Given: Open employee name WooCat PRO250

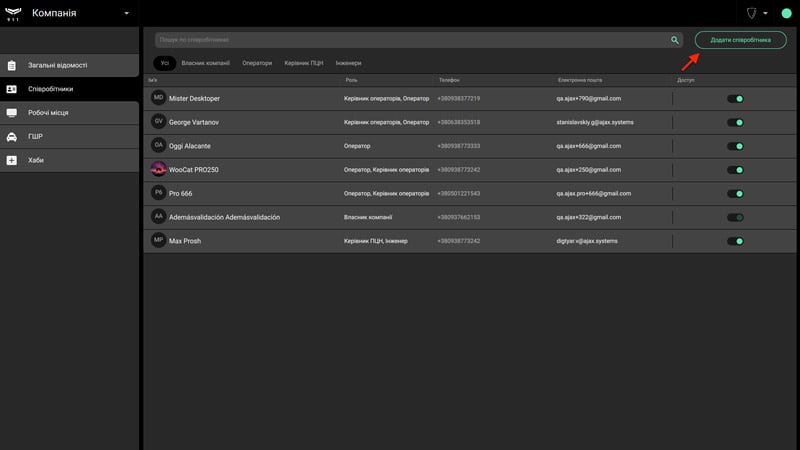Looking at the screenshot, I should pos(194,170).
